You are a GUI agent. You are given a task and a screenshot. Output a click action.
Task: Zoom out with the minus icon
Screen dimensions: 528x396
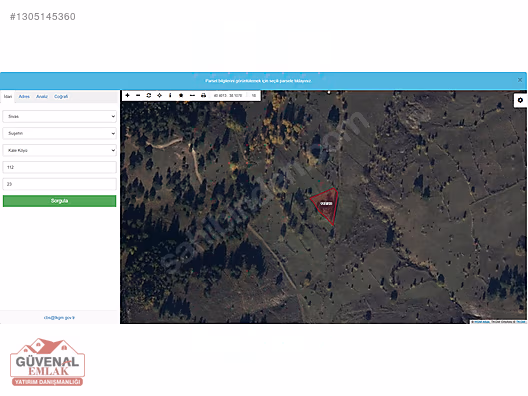click(x=138, y=95)
